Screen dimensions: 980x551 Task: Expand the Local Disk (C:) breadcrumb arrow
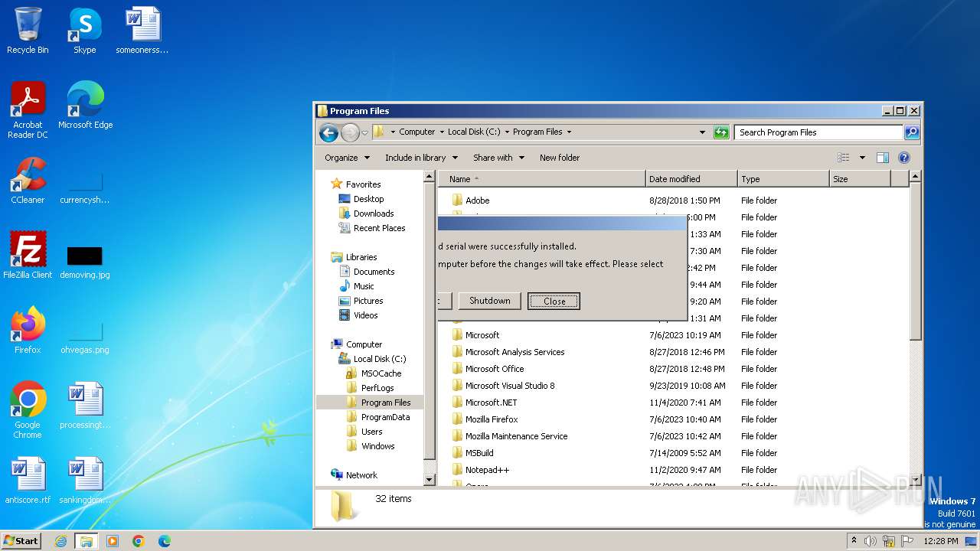[507, 132]
